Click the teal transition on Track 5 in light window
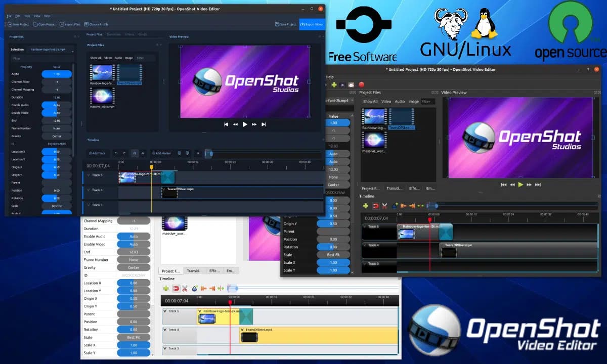This screenshot has width=607, height=364. click(x=246, y=316)
